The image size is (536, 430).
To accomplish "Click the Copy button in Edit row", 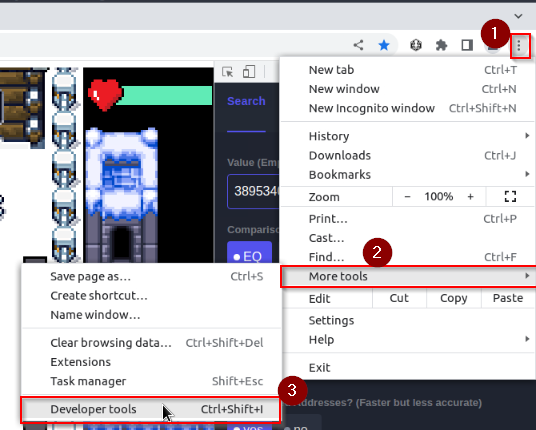I will coord(454,298).
